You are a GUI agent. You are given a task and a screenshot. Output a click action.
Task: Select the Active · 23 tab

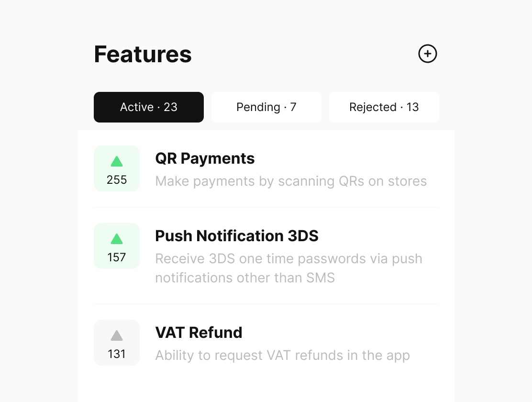tap(149, 107)
